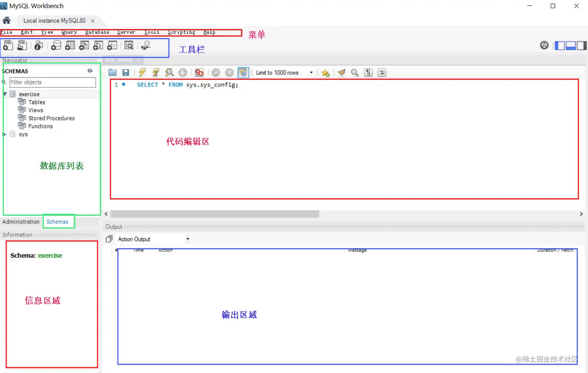Run Explain plan magnifier lightning icon
The width and height of the screenshot is (588, 373).
pos(169,72)
